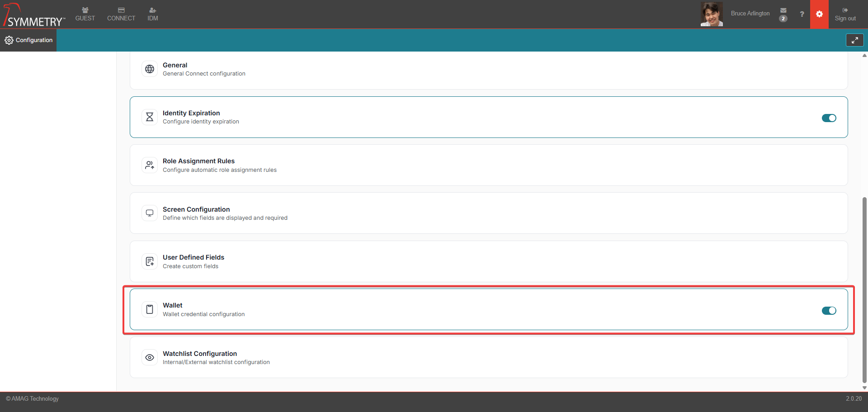This screenshot has width=868, height=412.
Task: Click the vertical scrollbar thumb
Action: pyautogui.click(x=864, y=289)
